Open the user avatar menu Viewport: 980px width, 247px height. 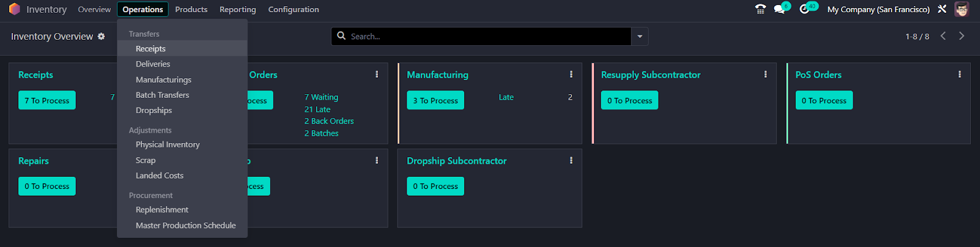(x=962, y=9)
